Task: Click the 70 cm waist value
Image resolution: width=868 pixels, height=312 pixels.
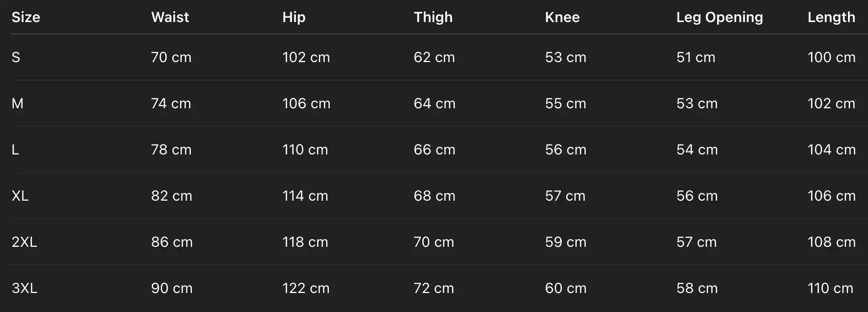Action: (x=171, y=57)
